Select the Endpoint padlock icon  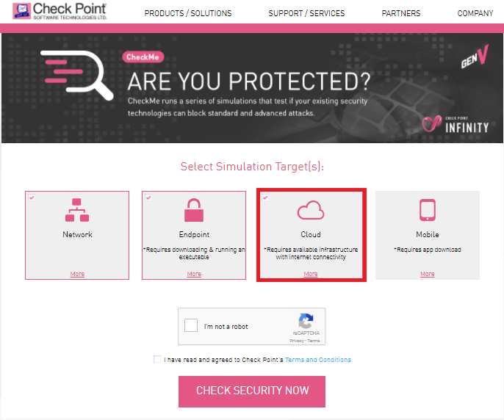(194, 210)
